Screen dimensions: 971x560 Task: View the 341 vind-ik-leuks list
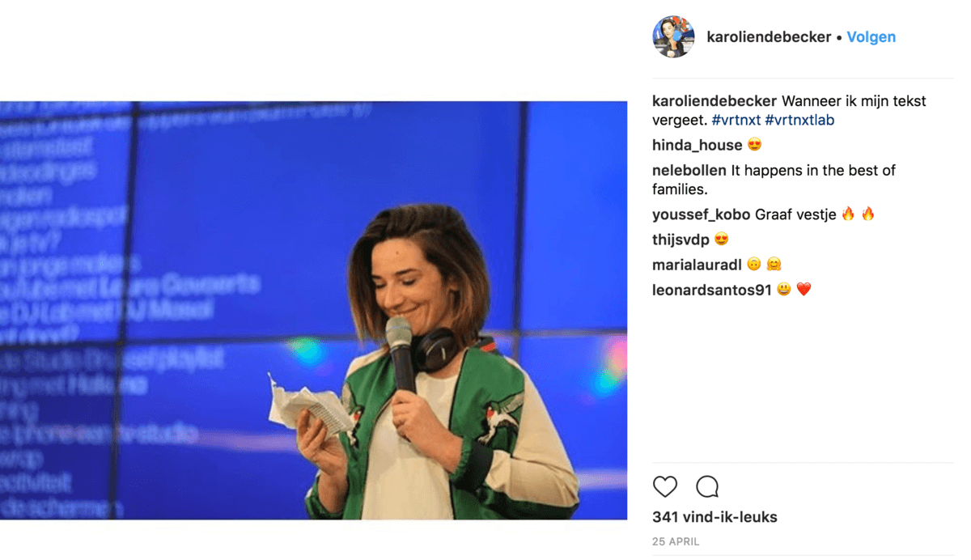click(x=714, y=517)
